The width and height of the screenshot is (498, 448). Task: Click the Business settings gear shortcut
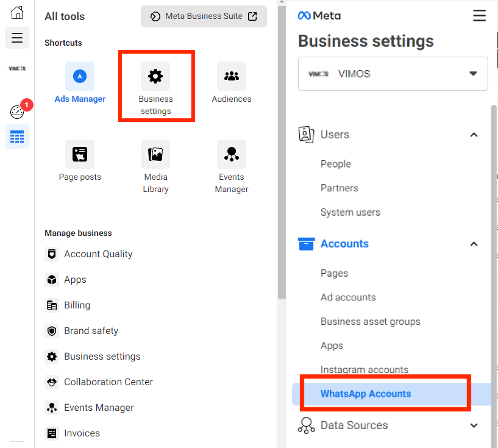[155, 76]
